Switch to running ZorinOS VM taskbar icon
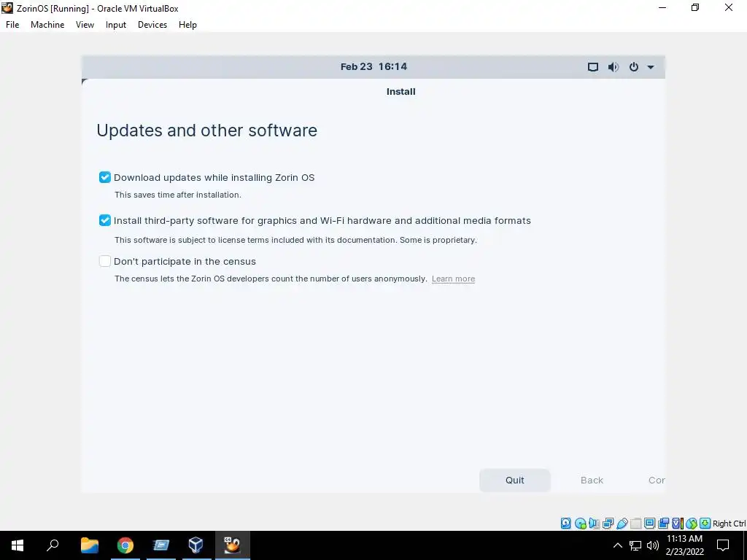The height and width of the screenshot is (560, 747). coord(232,545)
